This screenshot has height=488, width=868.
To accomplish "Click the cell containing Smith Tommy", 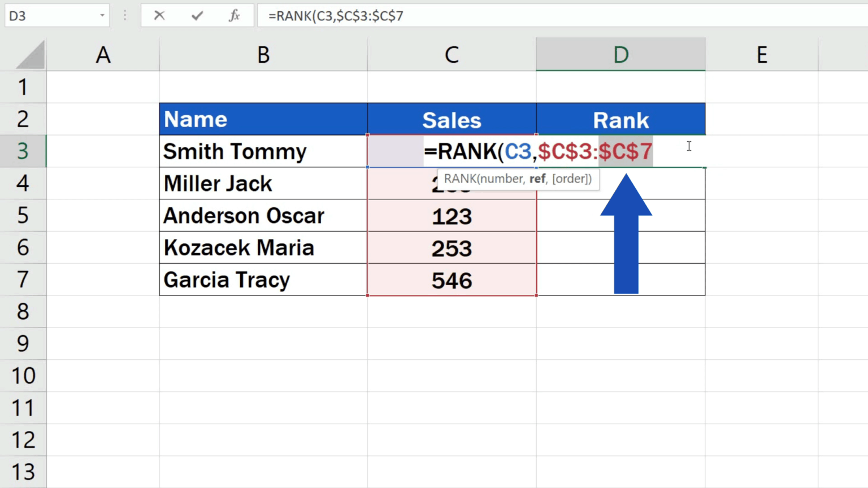I will pos(263,151).
